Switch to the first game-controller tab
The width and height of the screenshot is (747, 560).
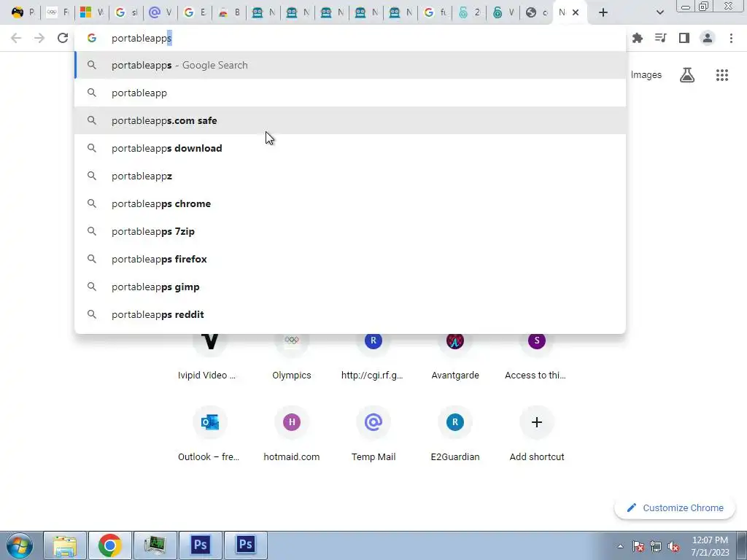[x=23, y=12]
